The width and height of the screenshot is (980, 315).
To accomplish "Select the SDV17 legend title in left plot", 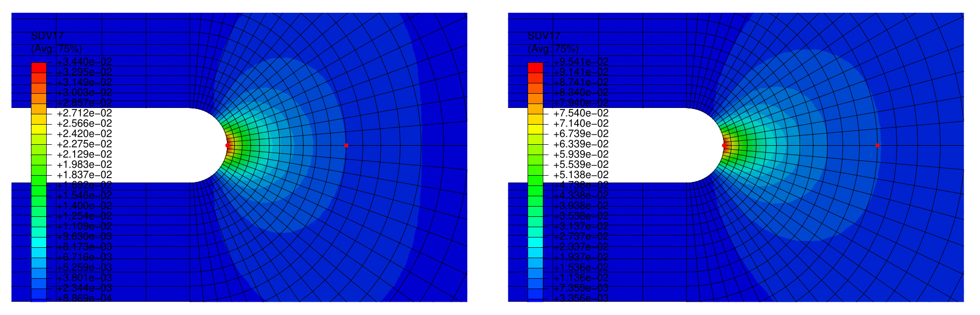I will (47, 36).
